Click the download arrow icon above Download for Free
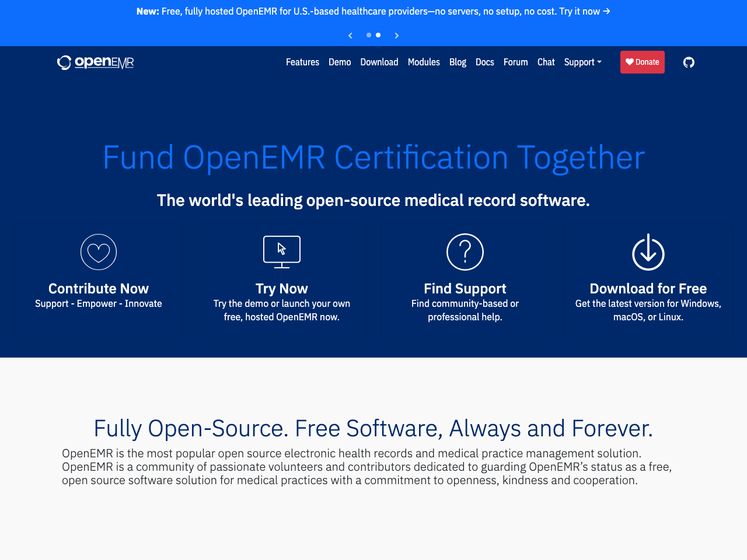This screenshot has width=747, height=560. (x=648, y=252)
